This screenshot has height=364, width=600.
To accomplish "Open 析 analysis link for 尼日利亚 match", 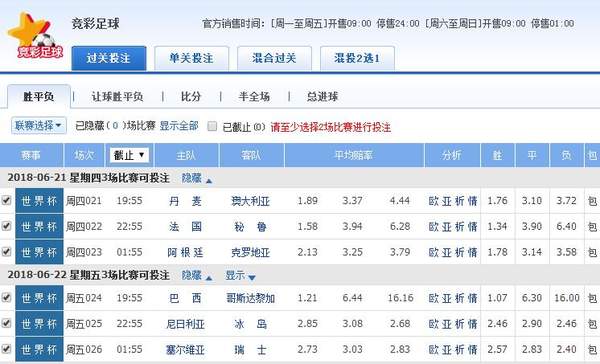I will point(460,324).
